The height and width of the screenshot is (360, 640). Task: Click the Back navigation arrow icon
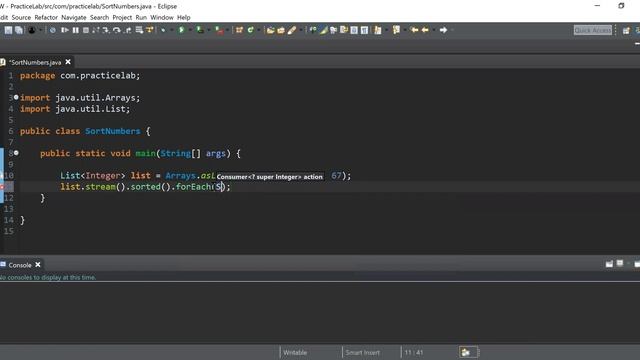pyautogui.click(x=425, y=30)
